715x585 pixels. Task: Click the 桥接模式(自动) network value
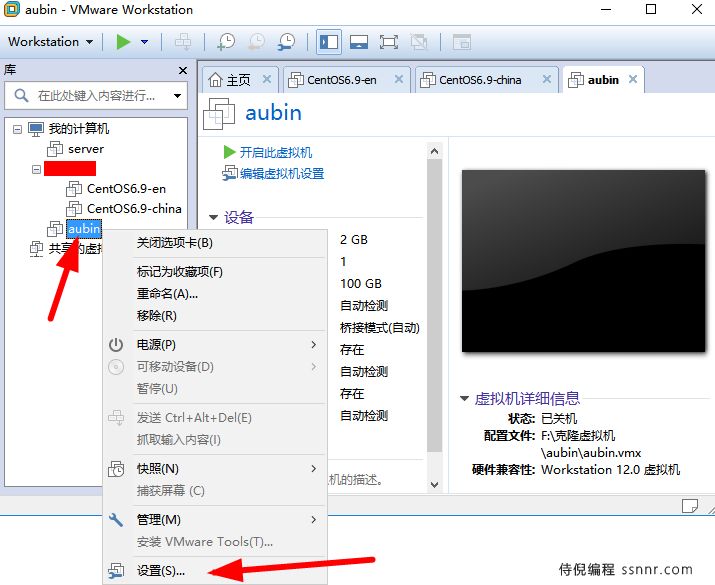pyautogui.click(x=379, y=327)
